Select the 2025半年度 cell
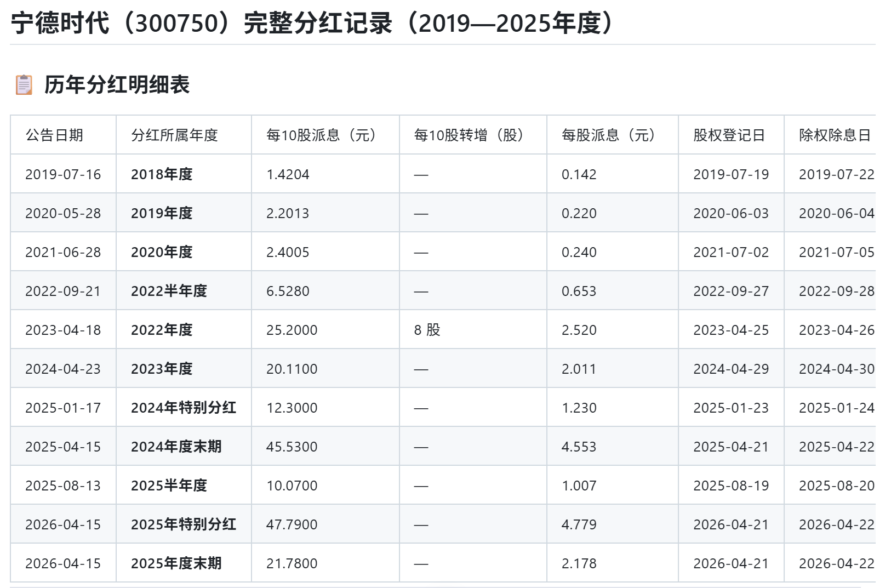This screenshot has height=588, width=891. 169,486
